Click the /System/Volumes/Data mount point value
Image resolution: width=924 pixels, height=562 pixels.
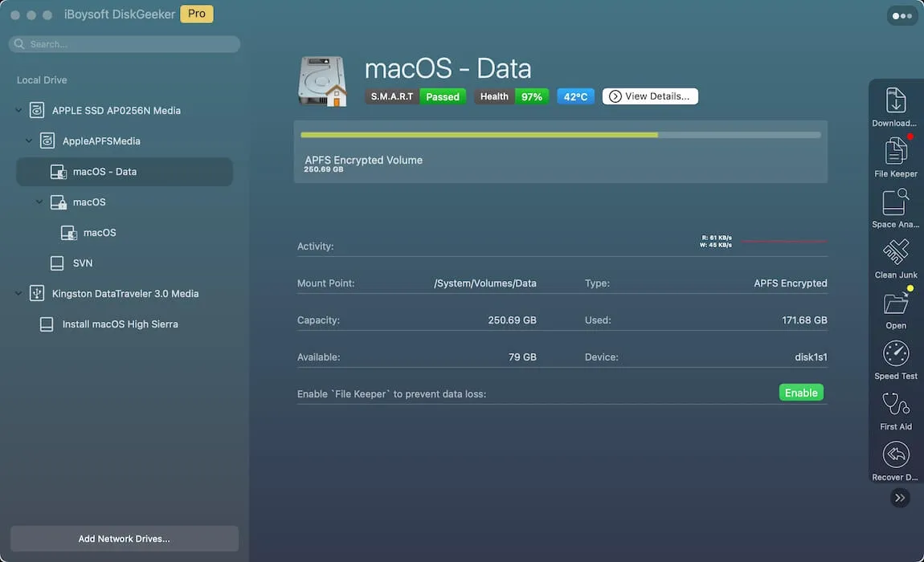485,283
